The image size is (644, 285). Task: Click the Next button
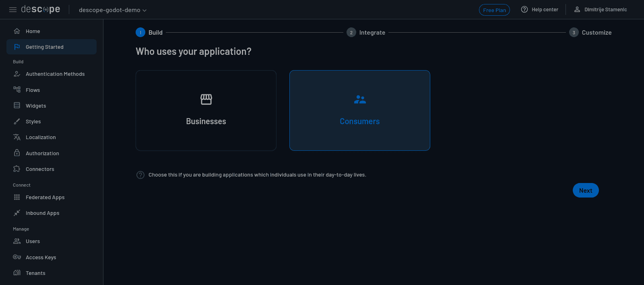coord(585,191)
